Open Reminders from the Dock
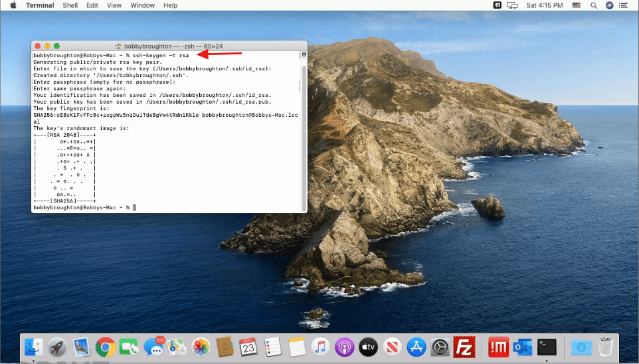Image resolution: width=639 pixels, height=364 pixels. pos(272,347)
